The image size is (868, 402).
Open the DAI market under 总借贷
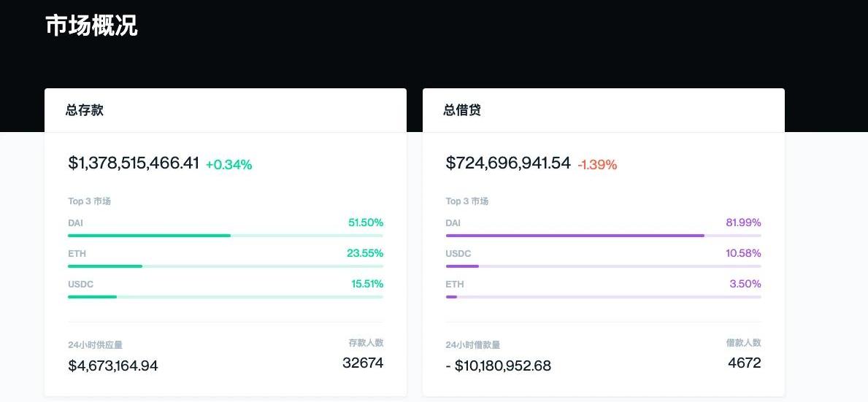pyautogui.click(x=453, y=223)
